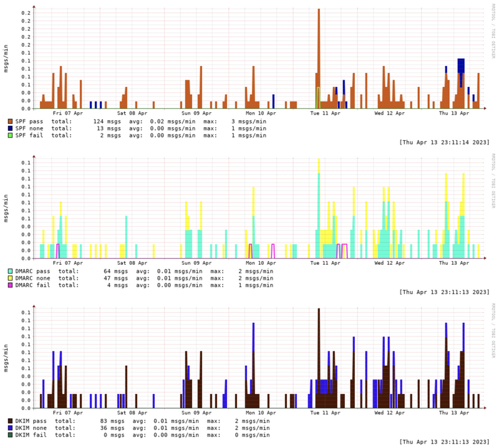
Task: Click 'Tue 11 Apr' on the SPF graph axis
Action: pyautogui.click(x=325, y=113)
